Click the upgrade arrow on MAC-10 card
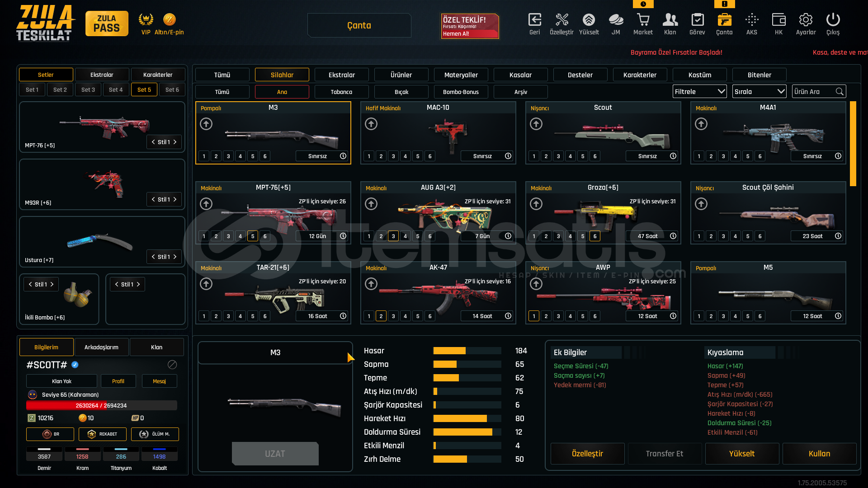 [x=371, y=124]
